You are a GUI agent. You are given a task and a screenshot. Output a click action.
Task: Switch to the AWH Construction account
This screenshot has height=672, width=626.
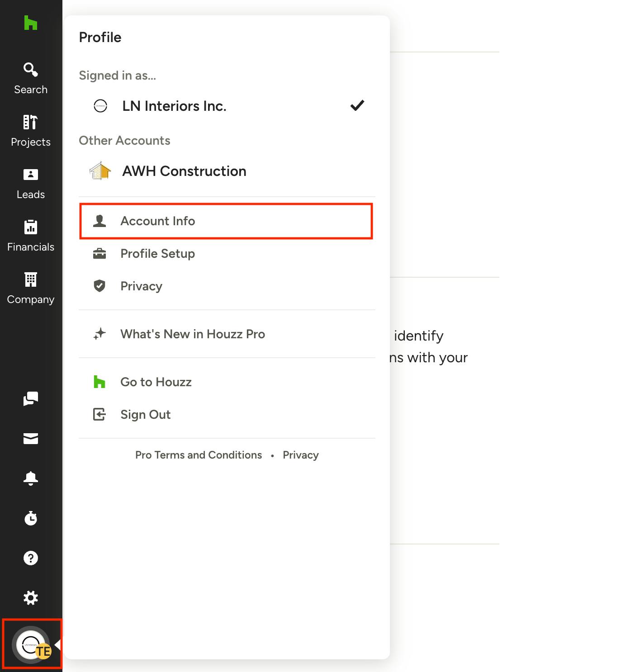(227, 171)
